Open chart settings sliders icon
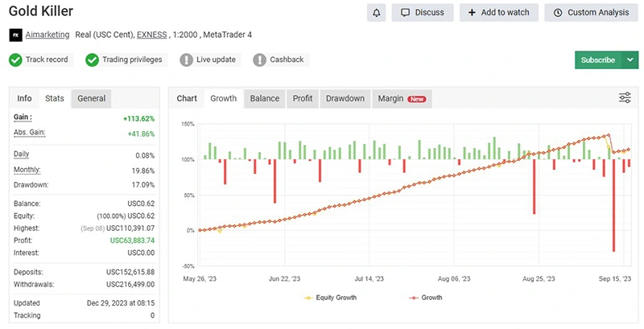The width and height of the screenshot is (644, 329). 625,98
